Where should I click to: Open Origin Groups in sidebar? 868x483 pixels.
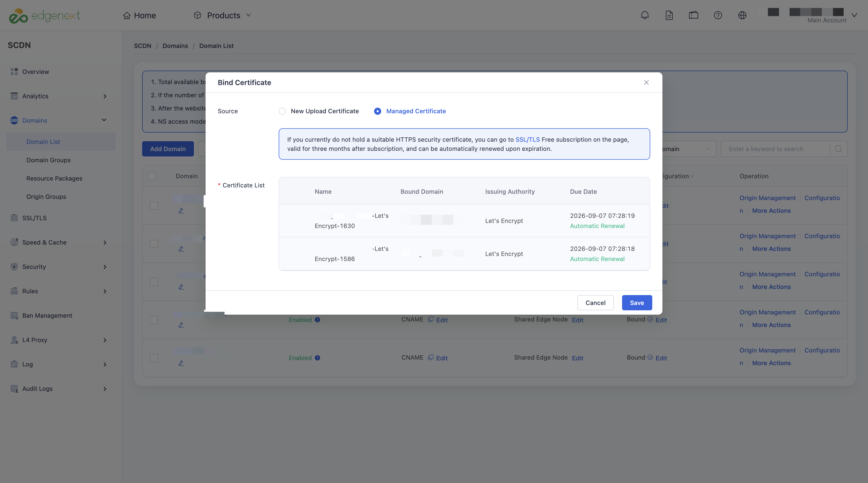(x=46, y=197)
